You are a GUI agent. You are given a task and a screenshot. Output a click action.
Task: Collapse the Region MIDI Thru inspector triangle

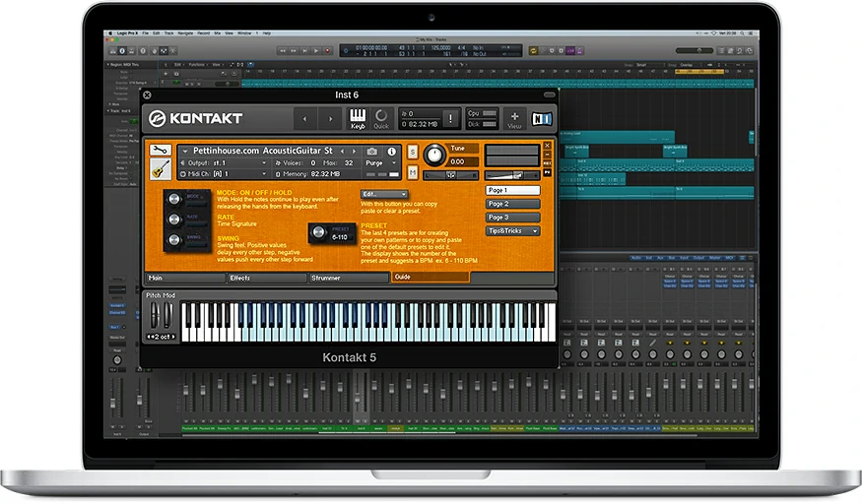click(107, 65)
